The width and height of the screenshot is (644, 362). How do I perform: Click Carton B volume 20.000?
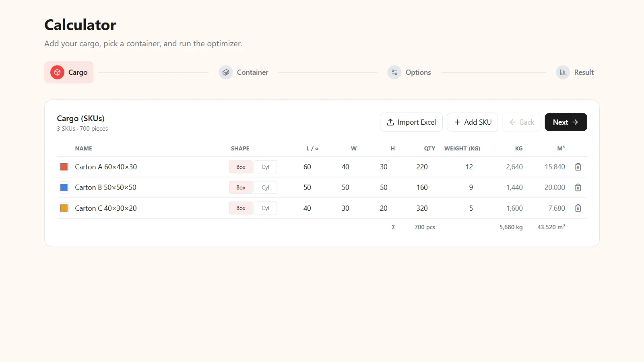(555, 187)
